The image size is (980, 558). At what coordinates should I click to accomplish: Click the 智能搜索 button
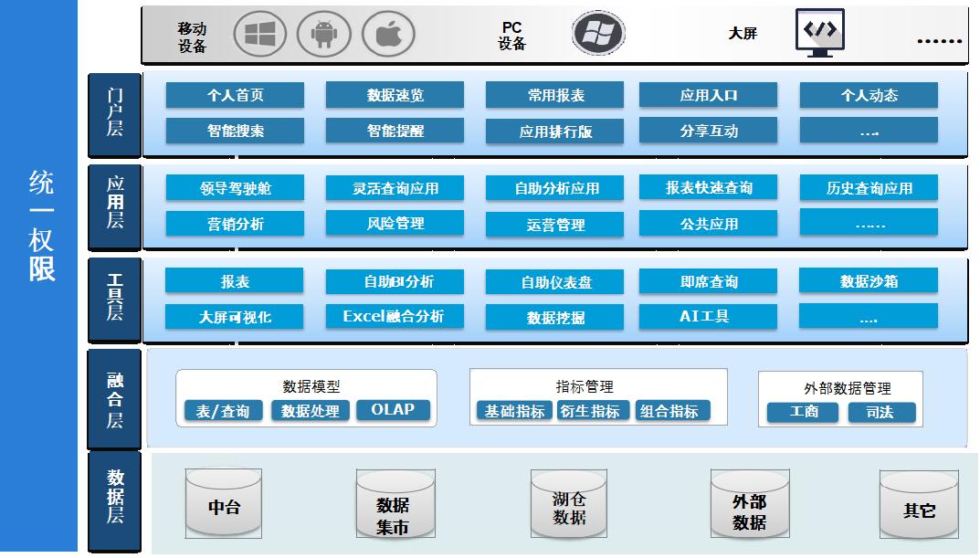tap(234, 130)
